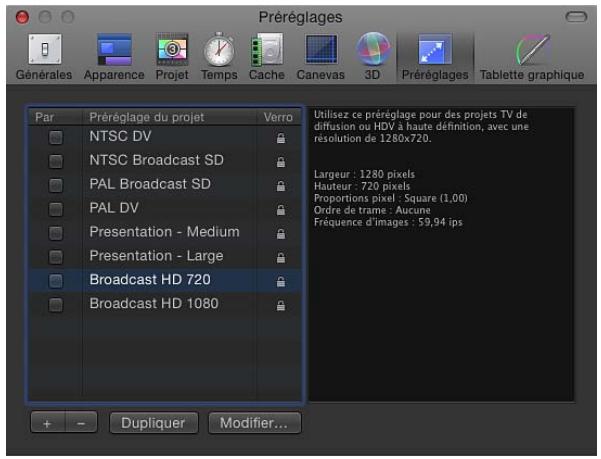The height and width of the screenshot is (459, 601).
Task: Select the Presentation - Medium preset
Action: pos(165,232)
